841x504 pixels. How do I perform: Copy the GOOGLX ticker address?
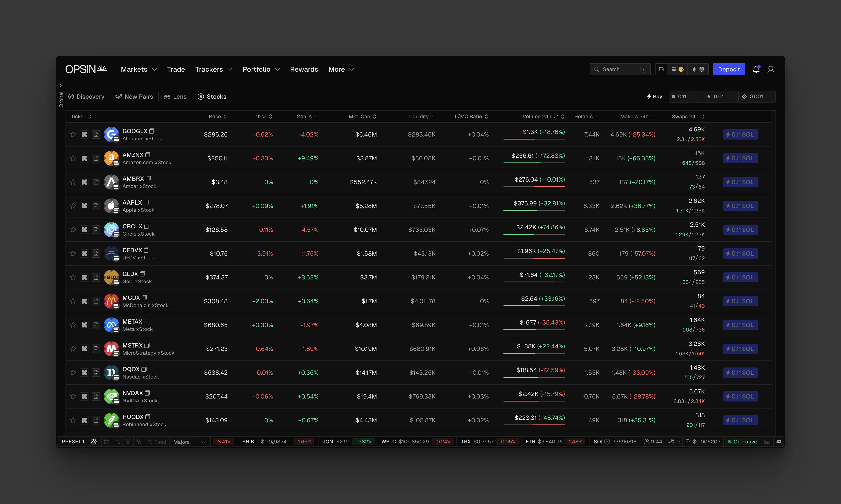tap(152, 131)
